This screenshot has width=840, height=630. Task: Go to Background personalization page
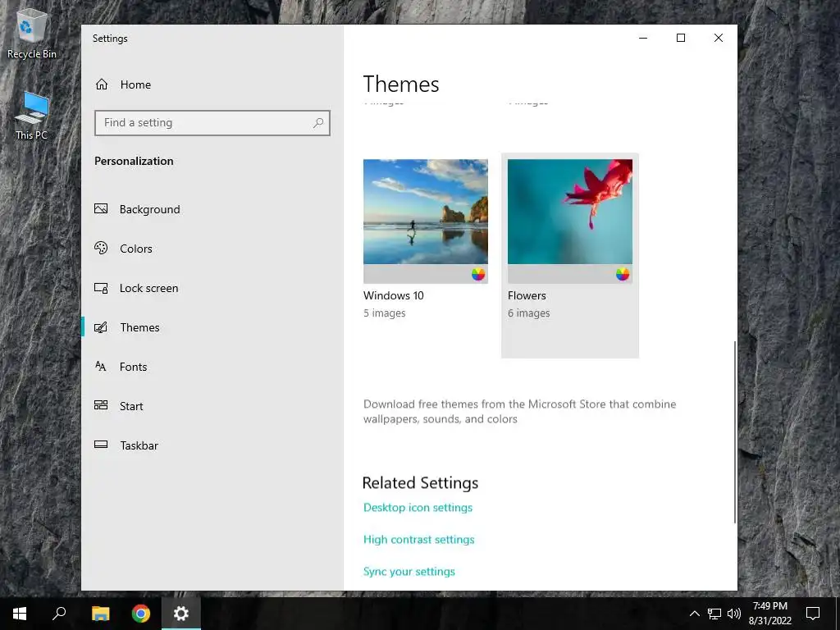click(212, 209)
